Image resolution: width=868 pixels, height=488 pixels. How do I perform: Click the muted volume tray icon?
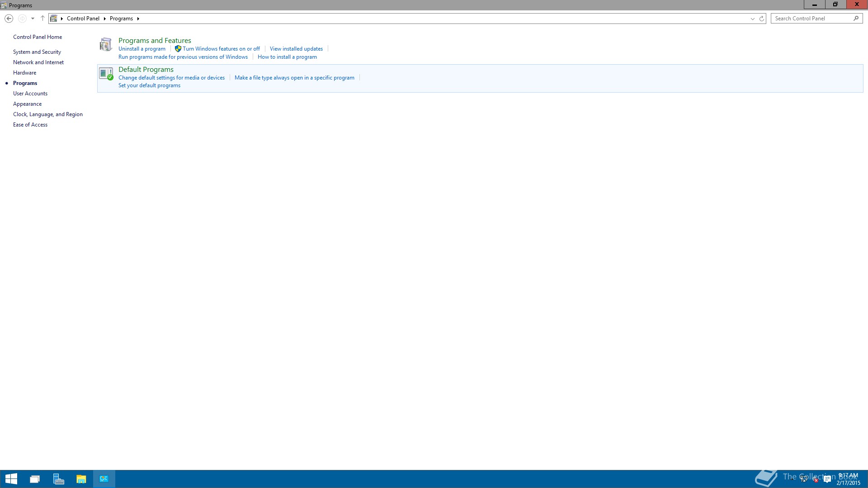(816, 479)
